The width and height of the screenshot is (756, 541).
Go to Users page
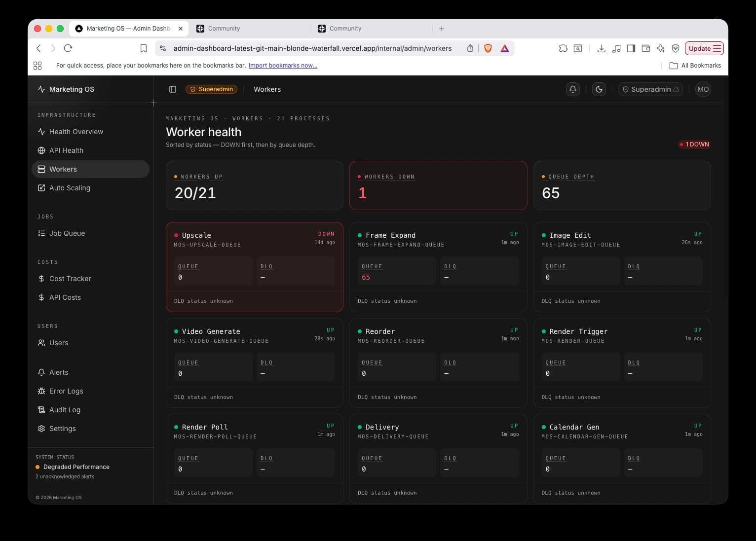pos(90,343)
